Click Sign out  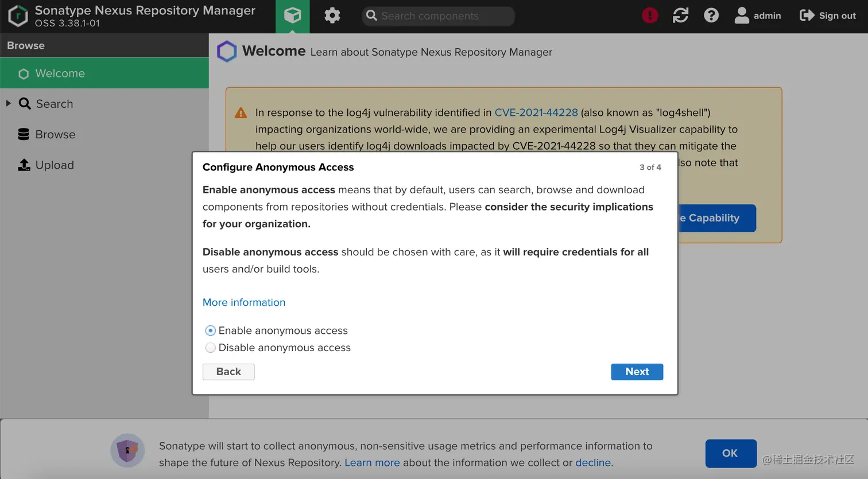[828, 15]
